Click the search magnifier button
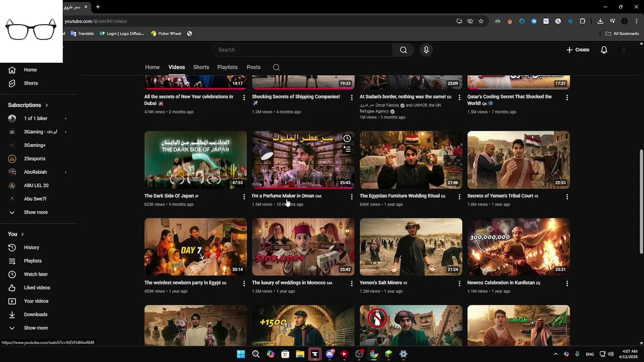The image size is (644, 362). coord(404,50)
